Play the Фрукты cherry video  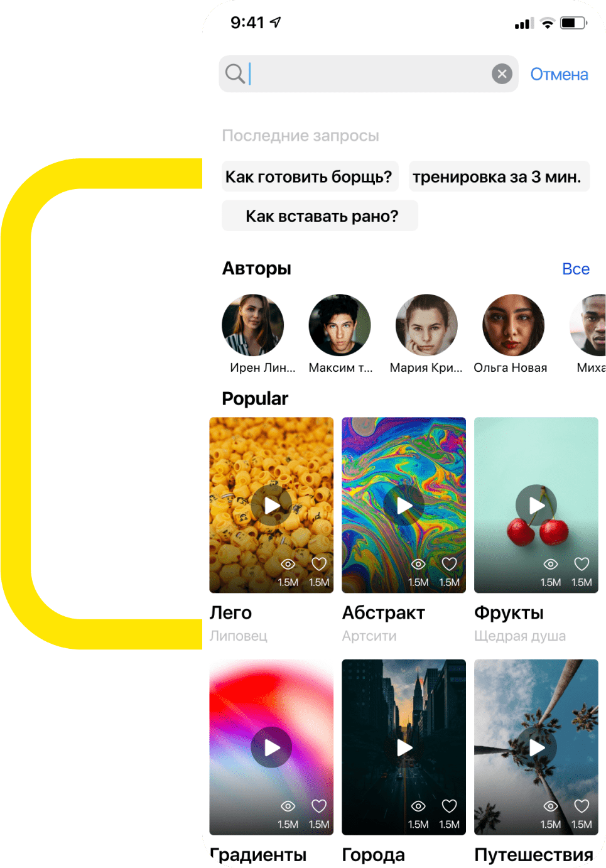[536, 505]
